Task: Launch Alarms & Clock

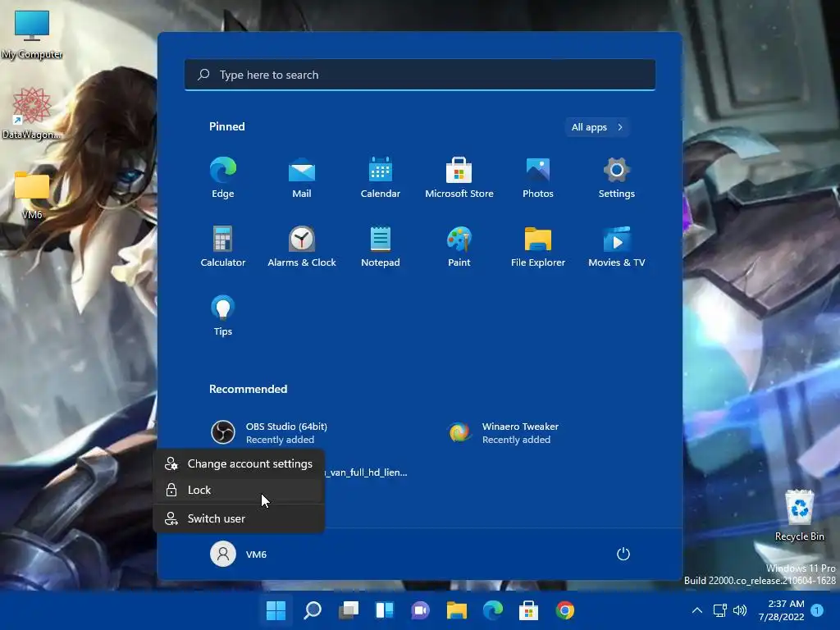Action: click(302, 247)
